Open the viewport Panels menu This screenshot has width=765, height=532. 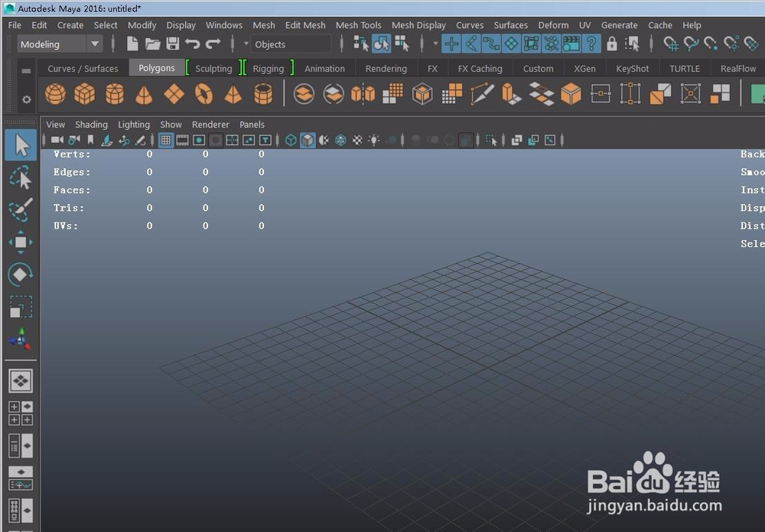point(252,125)
